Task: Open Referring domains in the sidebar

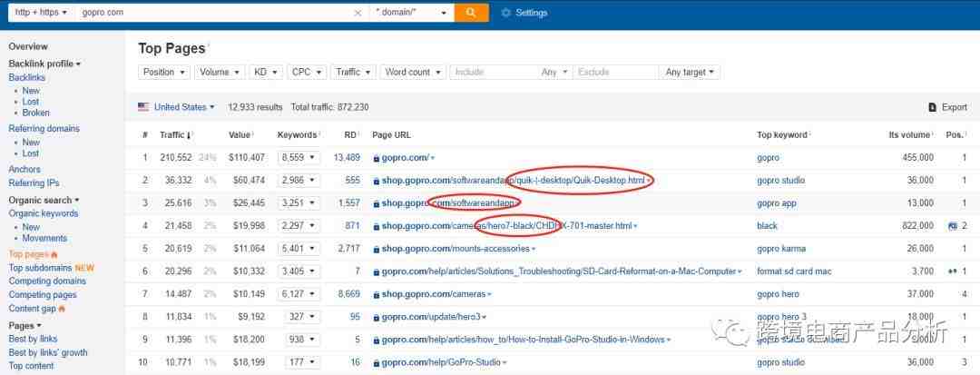Action: [x=44, y=128]
